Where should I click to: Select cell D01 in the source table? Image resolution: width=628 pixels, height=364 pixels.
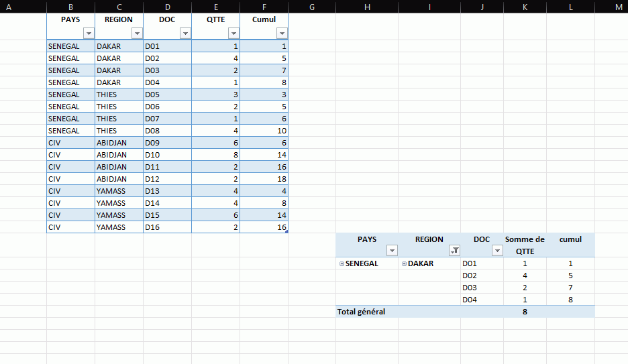pyautogui.click(x=168, y=46)
